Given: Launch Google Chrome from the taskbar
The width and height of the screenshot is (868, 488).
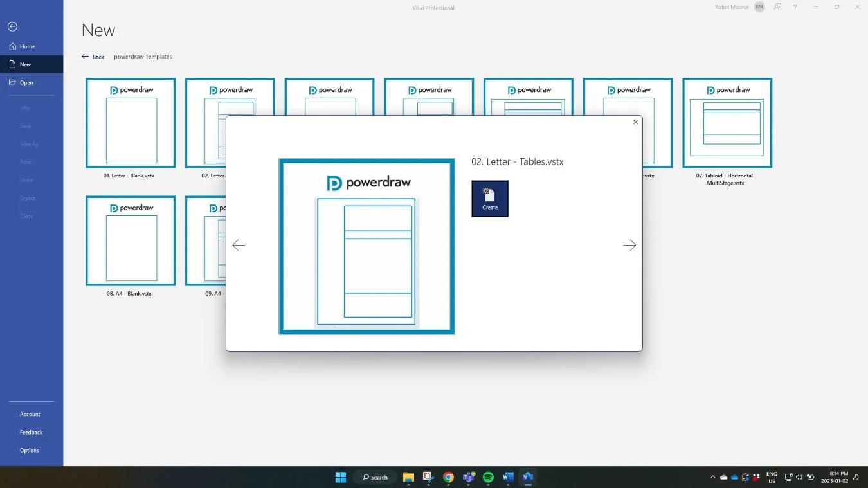Looking at the screenshot, I should [448, 478].
